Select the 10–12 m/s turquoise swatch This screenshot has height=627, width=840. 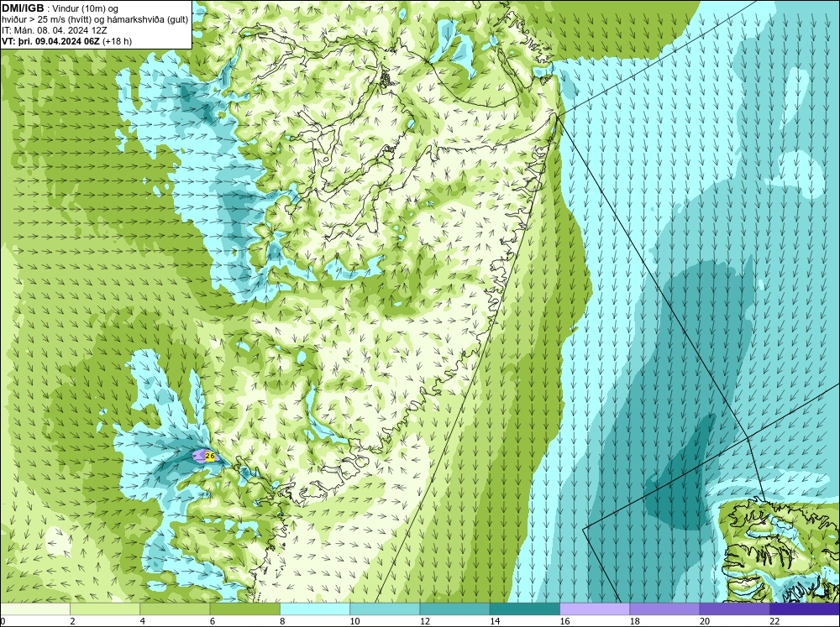(x=385, y=609)
